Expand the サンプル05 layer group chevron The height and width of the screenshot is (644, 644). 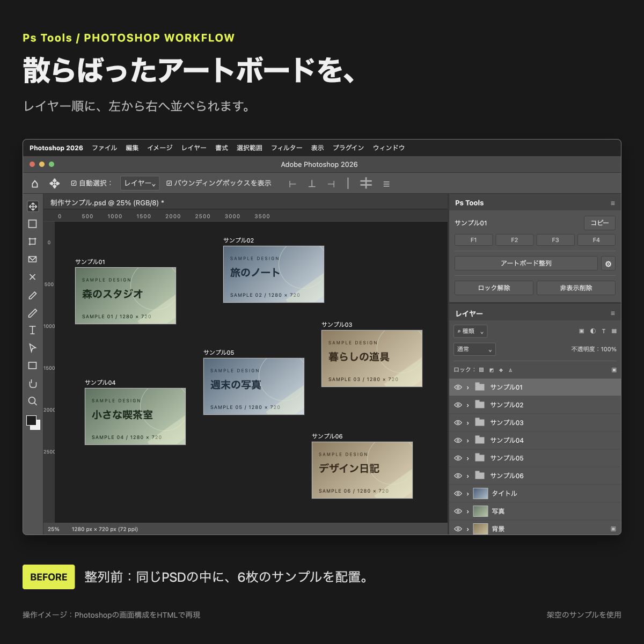(x=467, y=458)
